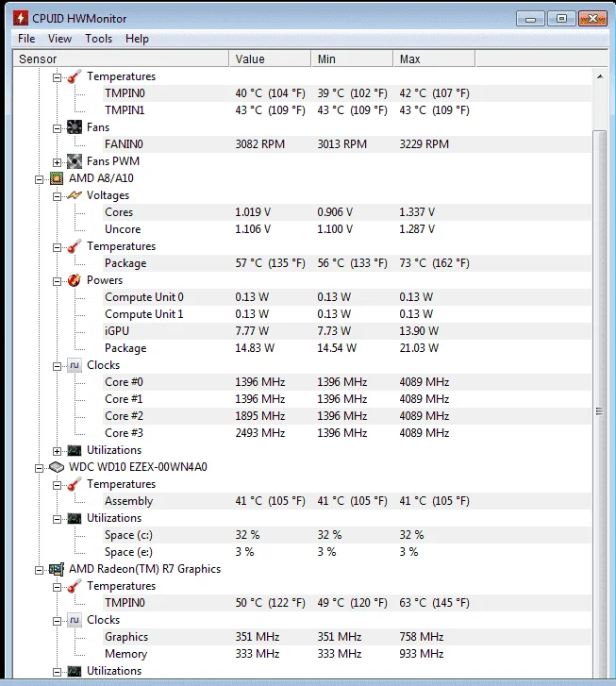
Task: Click the vertical scrollbar thumb
Action: 600,405
